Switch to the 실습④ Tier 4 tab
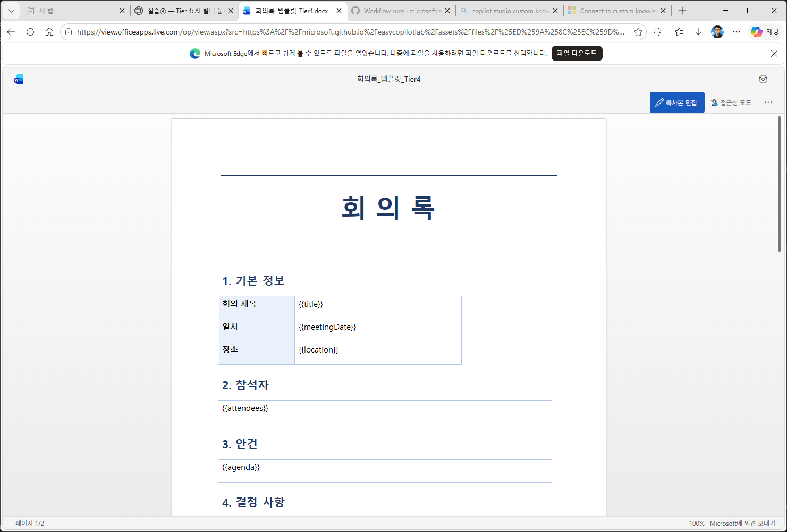Screen dimensions: 787x532 [183, 11]
